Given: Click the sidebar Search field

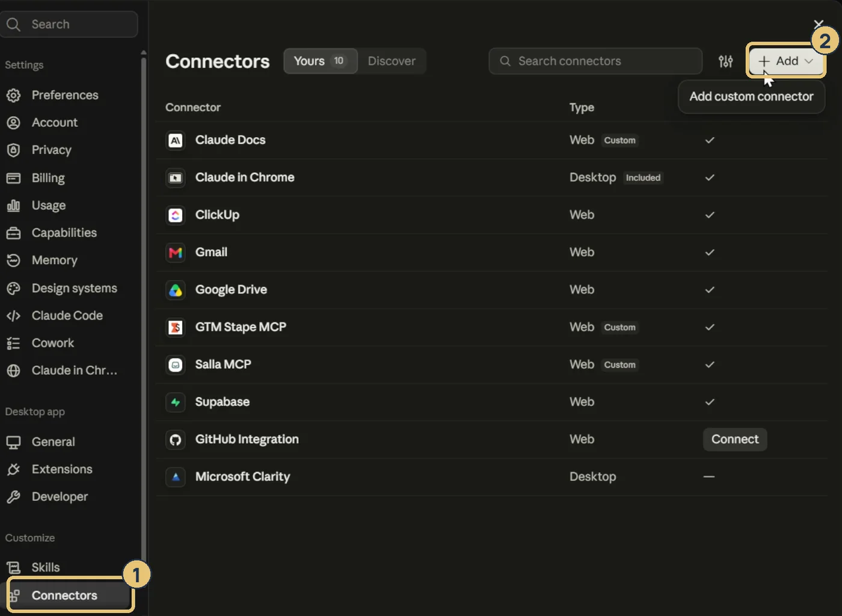Looking at the screenshot, I should pos(69,24).
